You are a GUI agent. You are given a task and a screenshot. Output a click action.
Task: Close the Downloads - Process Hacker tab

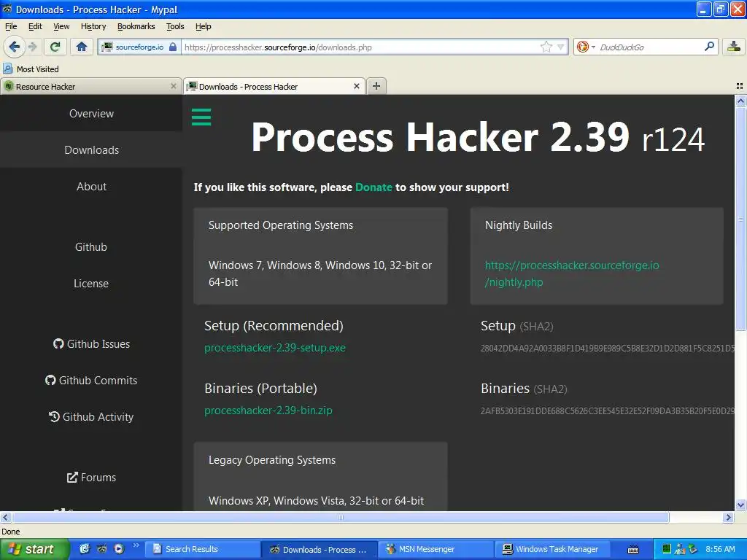click(x=356, y=86)
